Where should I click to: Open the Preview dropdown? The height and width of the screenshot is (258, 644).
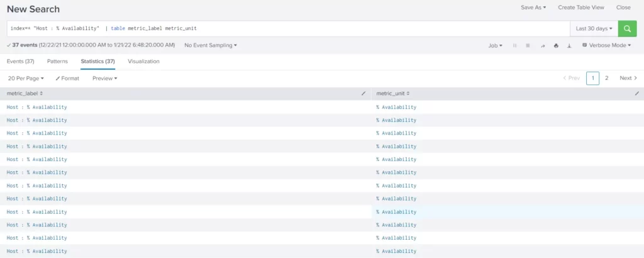[x=105, y=78]
